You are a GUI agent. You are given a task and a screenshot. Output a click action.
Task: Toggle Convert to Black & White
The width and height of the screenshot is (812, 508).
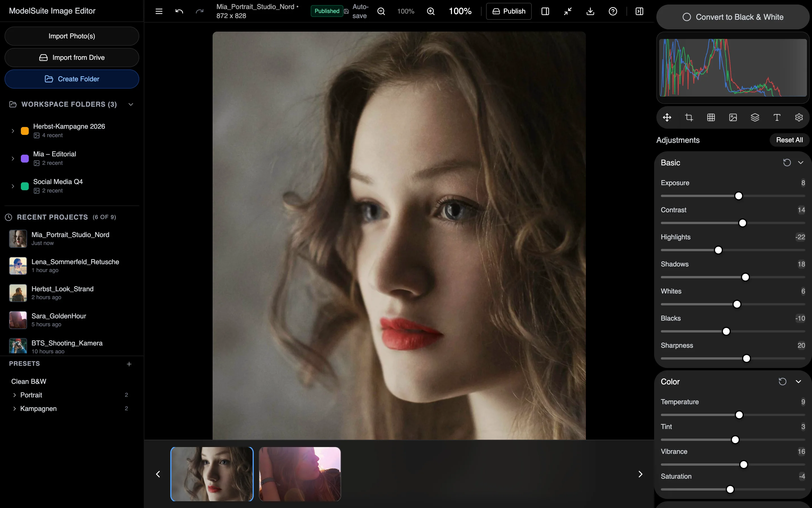click(x=733, y=17)
